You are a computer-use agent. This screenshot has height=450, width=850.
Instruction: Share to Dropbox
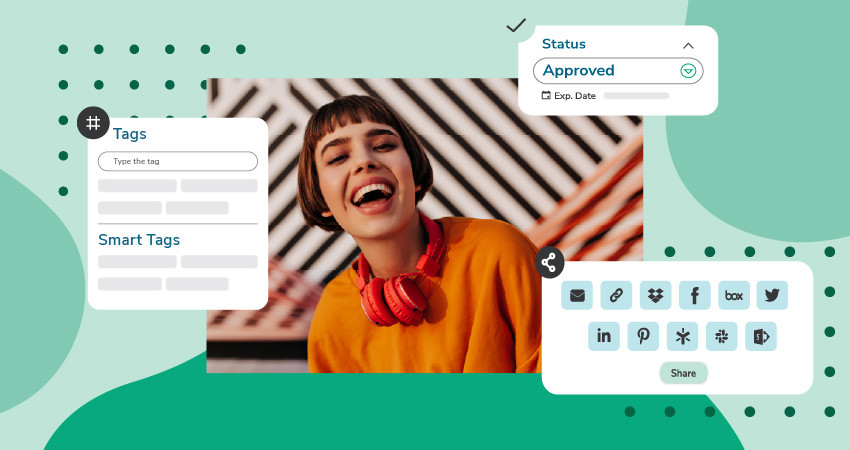pyautogui.click(x=655, y=295)
